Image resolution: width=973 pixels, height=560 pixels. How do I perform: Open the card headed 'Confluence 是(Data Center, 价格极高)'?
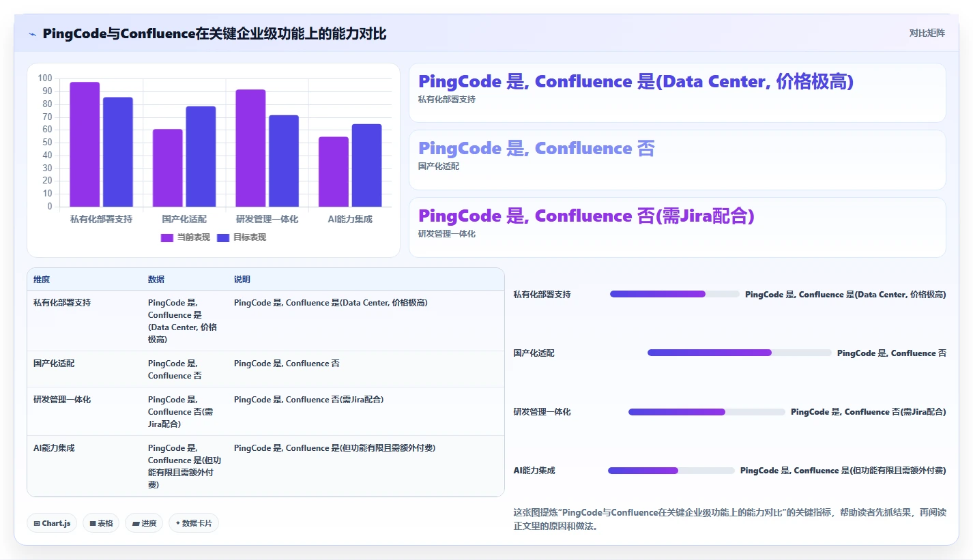pyautogui.click(x=677, y=93)
